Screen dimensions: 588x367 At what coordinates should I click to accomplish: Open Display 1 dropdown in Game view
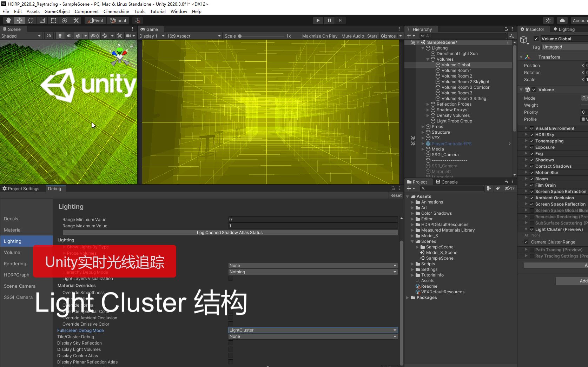[152, 36]
